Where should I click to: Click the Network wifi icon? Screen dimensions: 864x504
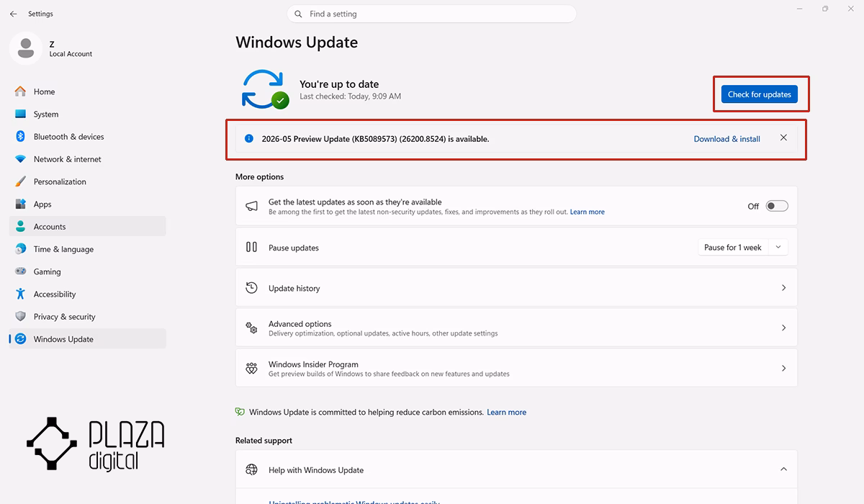(x=20, y=159)
